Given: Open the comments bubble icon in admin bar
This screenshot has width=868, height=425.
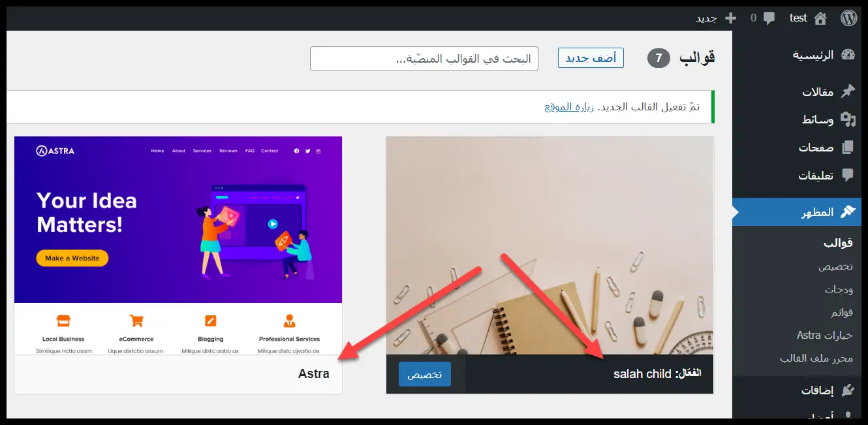Looking at the screenshot, I should click(769, 18).
